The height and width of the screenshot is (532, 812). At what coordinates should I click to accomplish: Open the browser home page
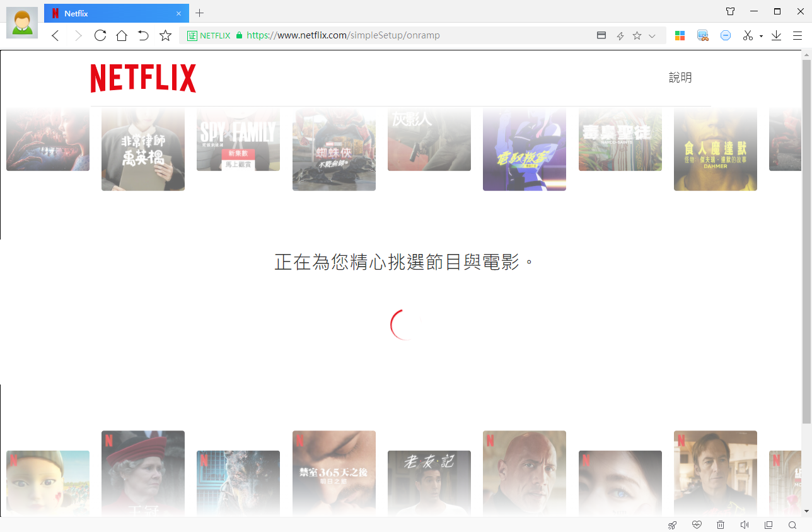click(122, 35)
